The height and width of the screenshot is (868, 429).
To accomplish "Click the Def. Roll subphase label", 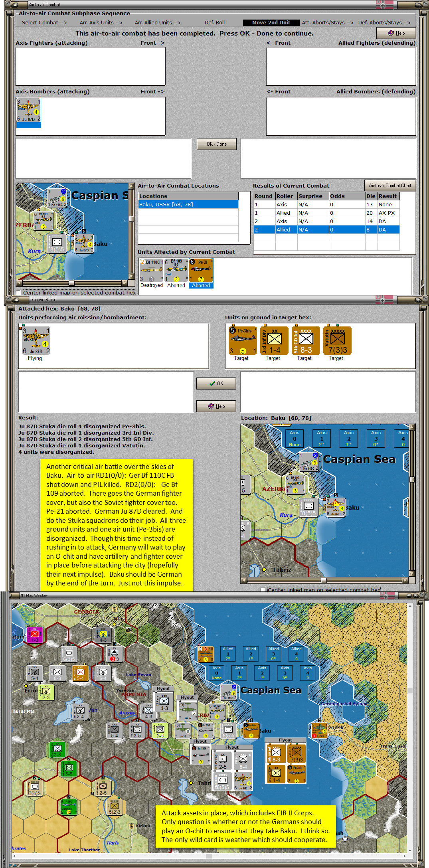I will [215, 22].
